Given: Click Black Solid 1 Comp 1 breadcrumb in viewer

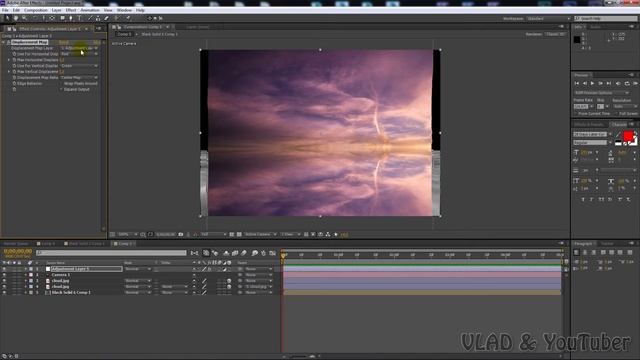Looking at the screenshot, I should point(159,34).
